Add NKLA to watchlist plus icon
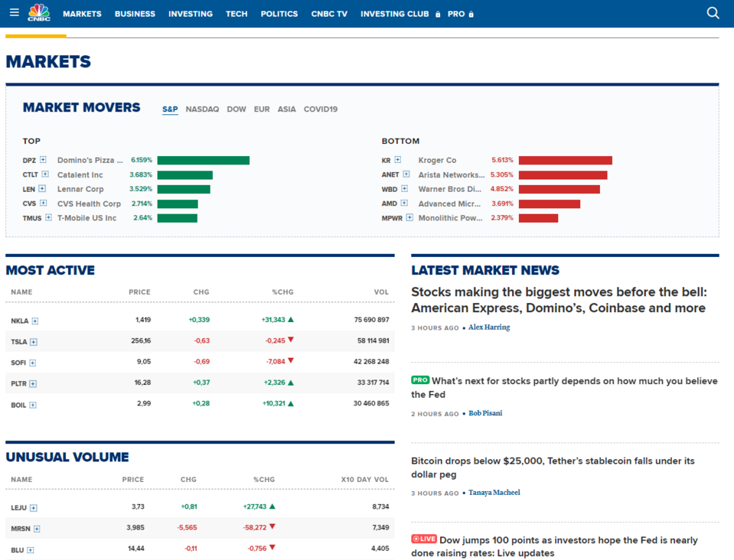This screenshot has width=734, height=560. pos(35,321)
